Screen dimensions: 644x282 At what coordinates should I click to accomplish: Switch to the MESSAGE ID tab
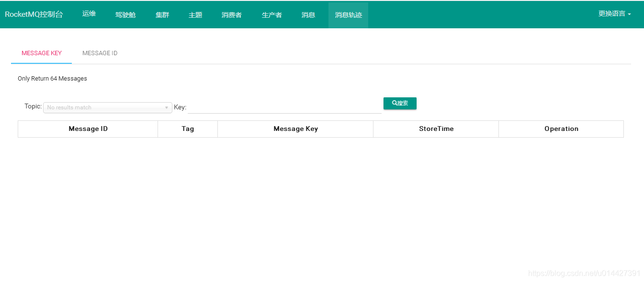(x=100, y=53)
